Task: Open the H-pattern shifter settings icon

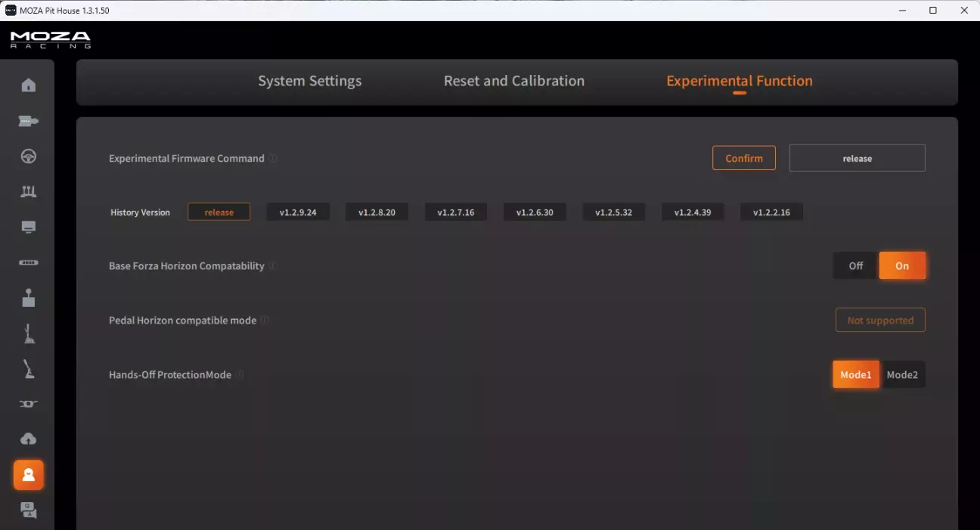Action: pos(29,298)
